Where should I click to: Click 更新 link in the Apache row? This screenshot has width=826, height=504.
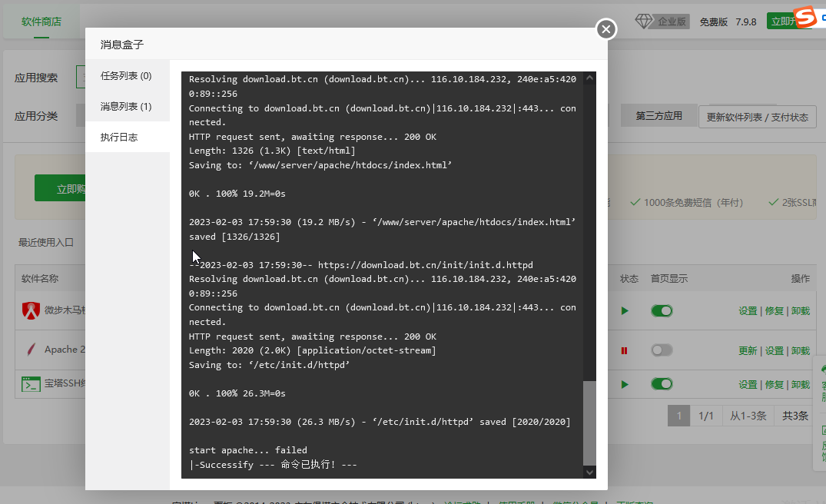click(x=748, y=351)
